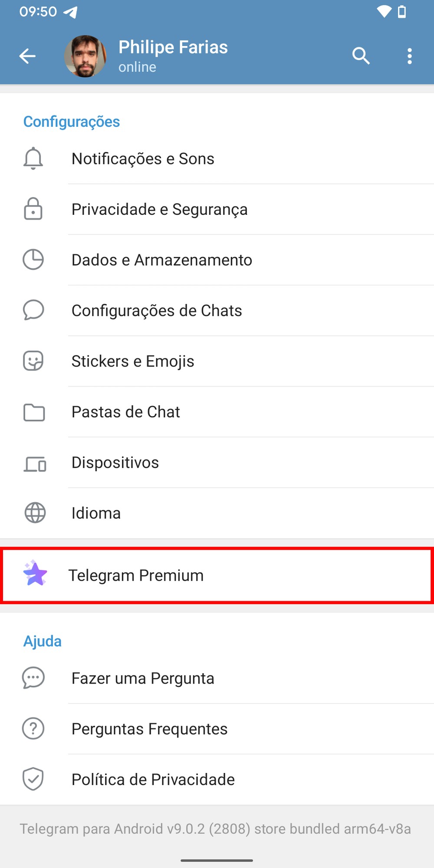Tap Philipe Farias profile photo
Viewport: 434px width, 868px height.
[85, 56]
